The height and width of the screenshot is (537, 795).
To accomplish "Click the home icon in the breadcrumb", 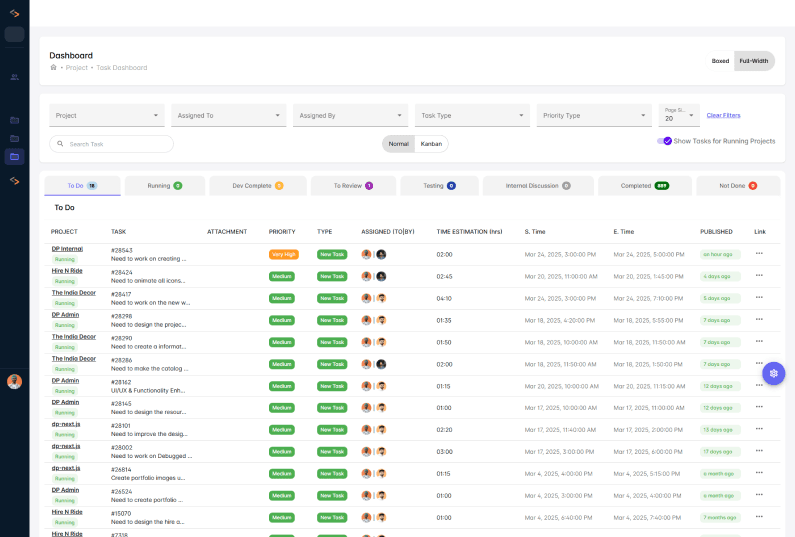I will coord(54,68).
